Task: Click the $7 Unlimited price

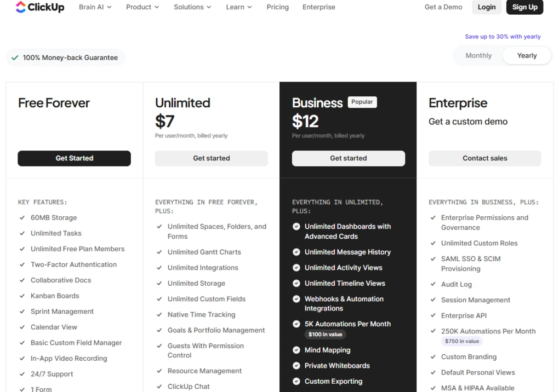Action: pos(165,121)
